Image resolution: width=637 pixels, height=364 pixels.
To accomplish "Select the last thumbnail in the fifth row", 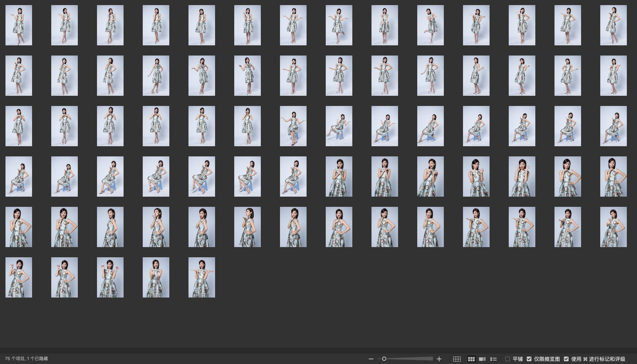I will point(614,227).
